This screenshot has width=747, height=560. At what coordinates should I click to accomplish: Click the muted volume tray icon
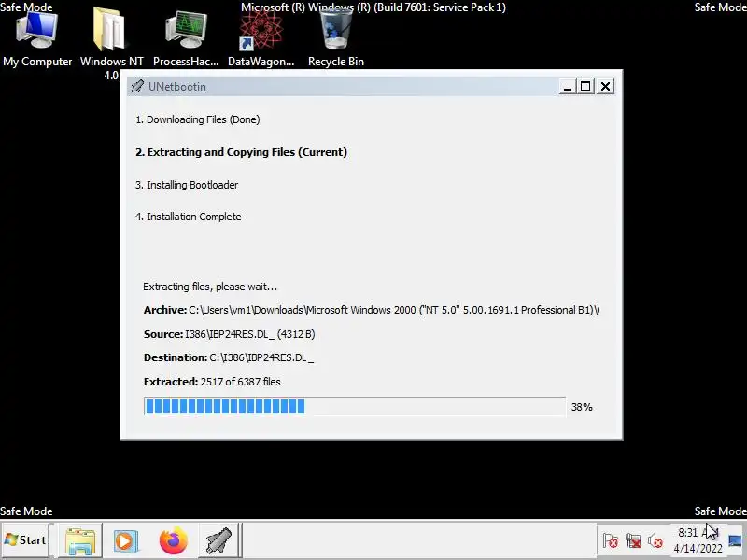655,540
